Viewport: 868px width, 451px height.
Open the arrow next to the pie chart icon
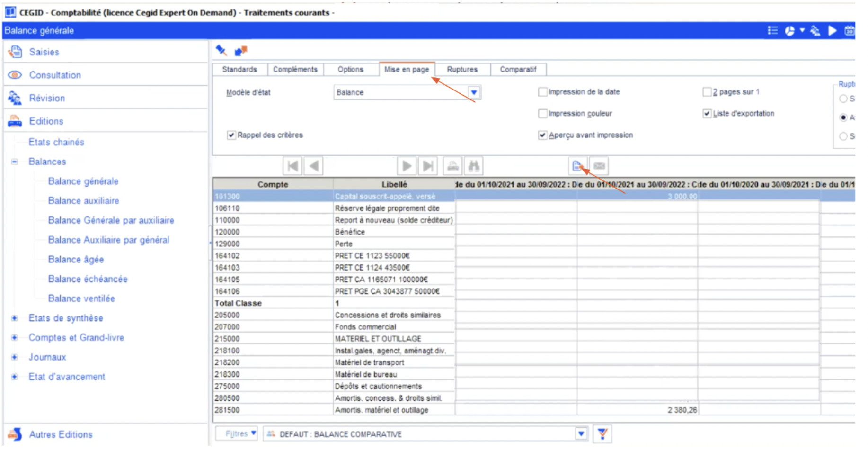coord(802,30)
